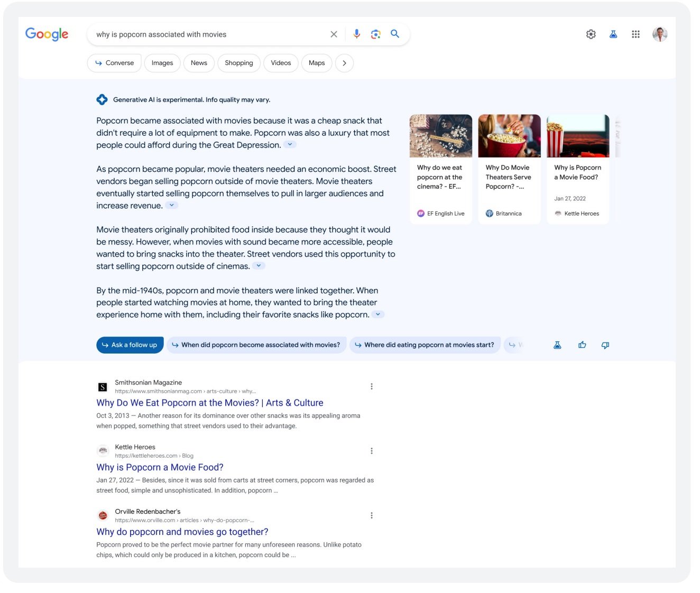The width and height of the screenshot is (700, 593).
Task: Switch to the Images tab
Action: pos(162,63)
